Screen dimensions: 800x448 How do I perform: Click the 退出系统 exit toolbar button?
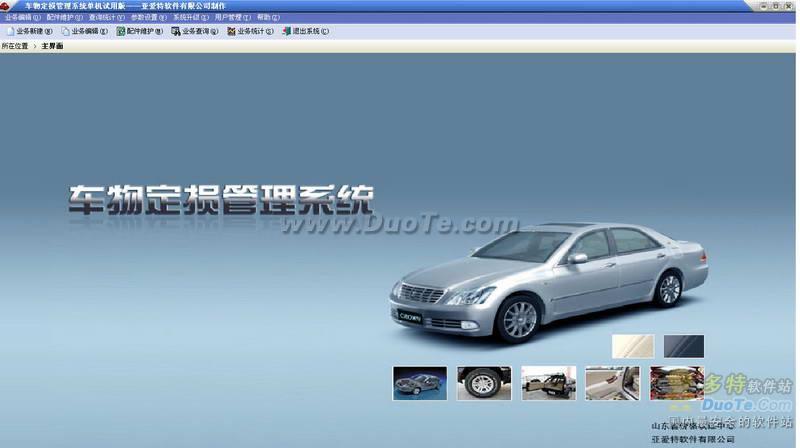coord(306,31)
